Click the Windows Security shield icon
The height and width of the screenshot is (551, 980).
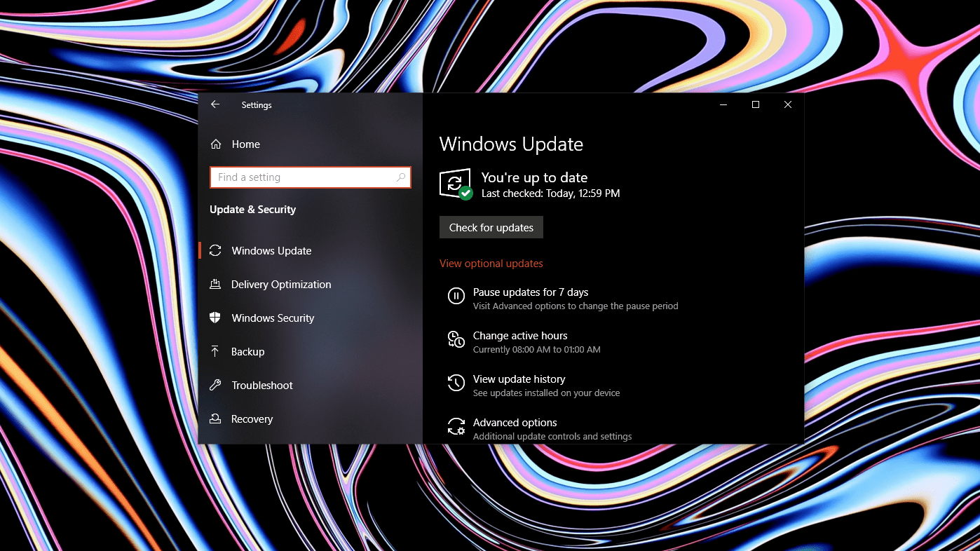point(216,318)
